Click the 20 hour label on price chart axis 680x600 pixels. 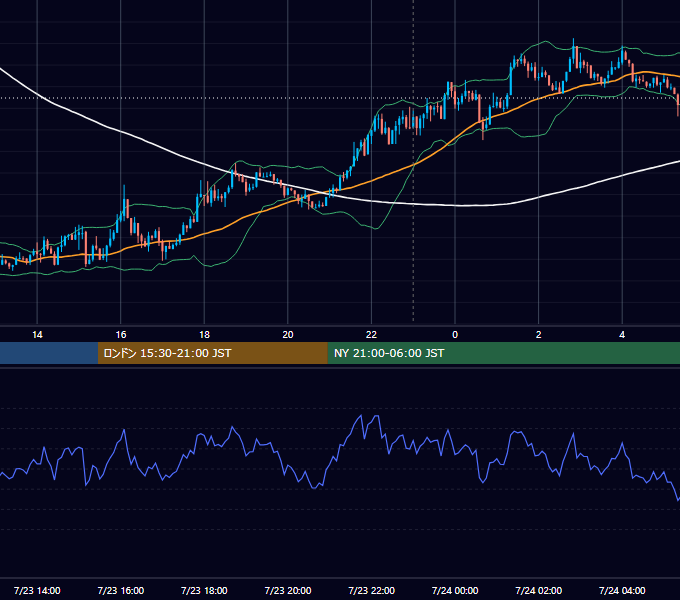tap(288, 335)
